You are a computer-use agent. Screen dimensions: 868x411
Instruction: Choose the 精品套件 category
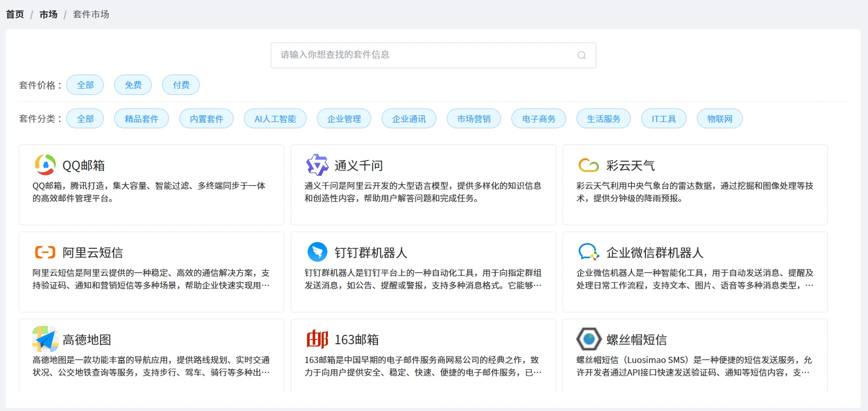[x=141, y=119]
